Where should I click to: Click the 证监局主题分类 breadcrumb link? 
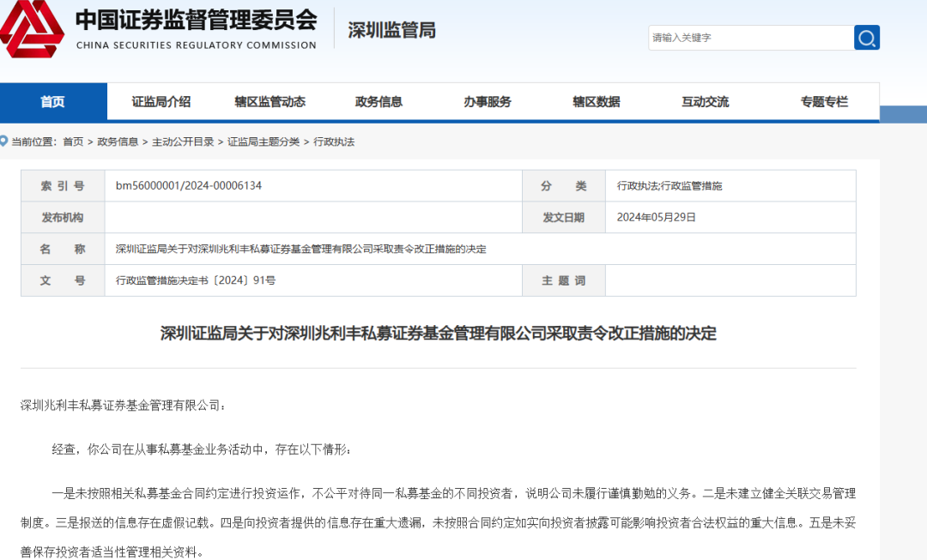(264, 142)
